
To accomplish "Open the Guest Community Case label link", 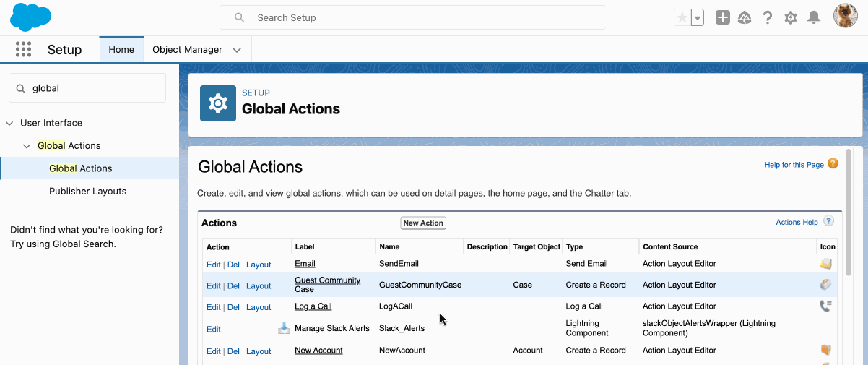I will tap(327, 285).
